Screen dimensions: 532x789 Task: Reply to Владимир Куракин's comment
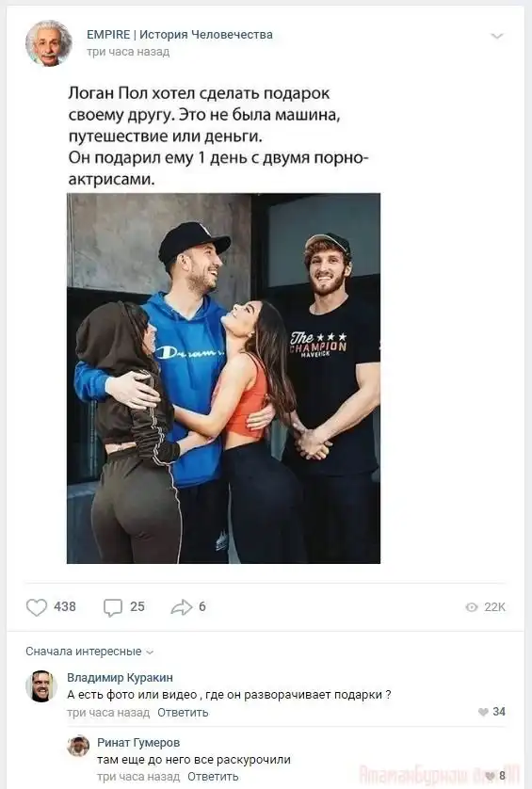click(183, 713)
